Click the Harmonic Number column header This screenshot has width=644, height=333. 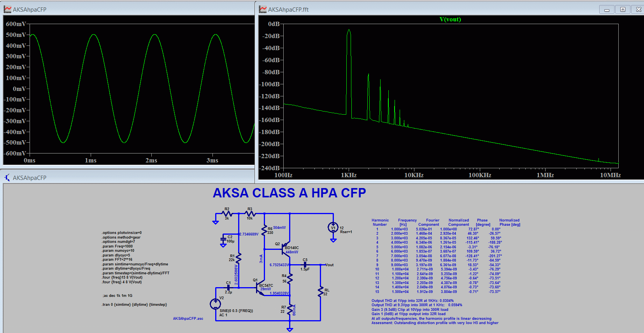coord(380,222)
